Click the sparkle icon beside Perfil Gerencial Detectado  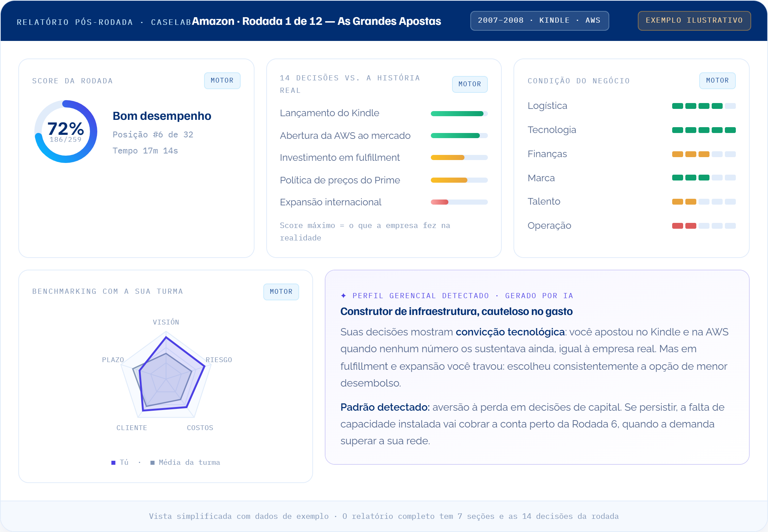pos(343,296)
